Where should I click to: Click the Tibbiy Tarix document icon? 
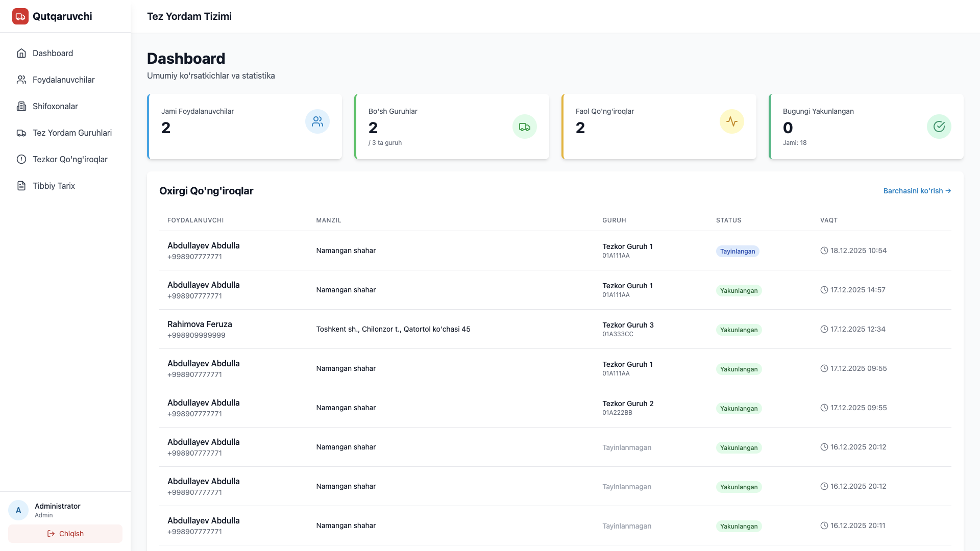[x=21, y=186]
